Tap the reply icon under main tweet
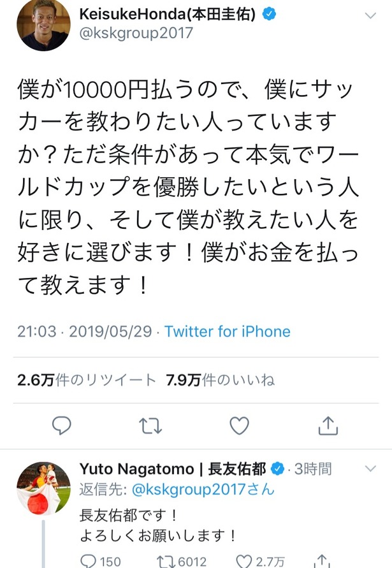 click(62, 425)
